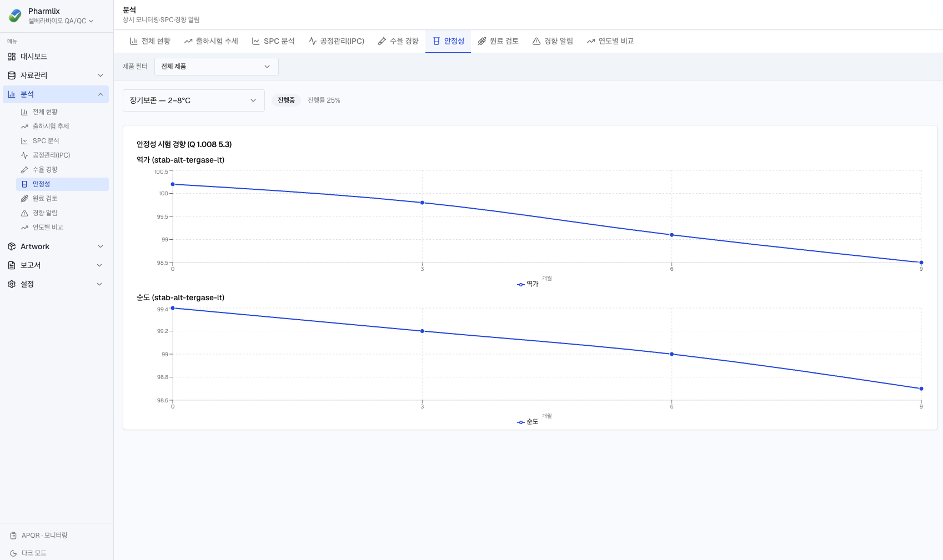This screenshot has width=943, height=560.
Task: Click the Pharmlix logo icon
Action: coord(16,16)
